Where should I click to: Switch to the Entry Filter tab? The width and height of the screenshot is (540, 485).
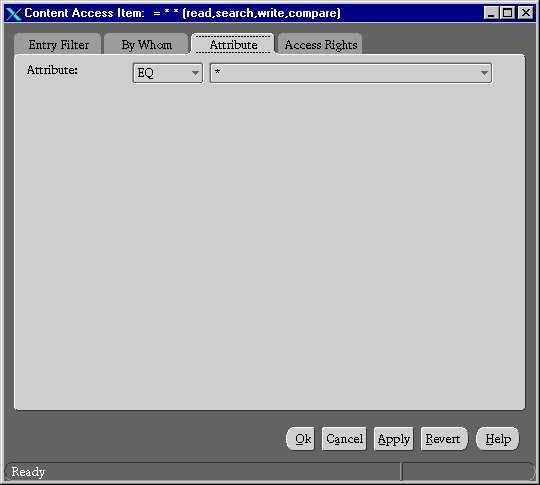pos(58,44)
